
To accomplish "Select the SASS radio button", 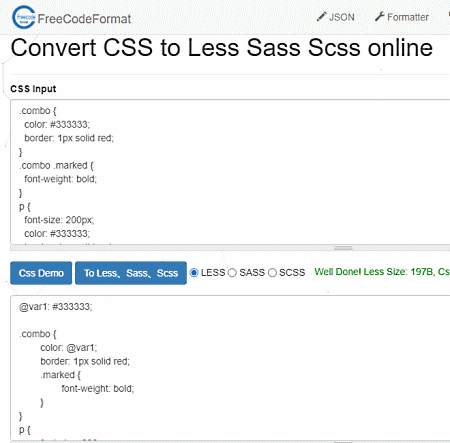I will (232, 273).
